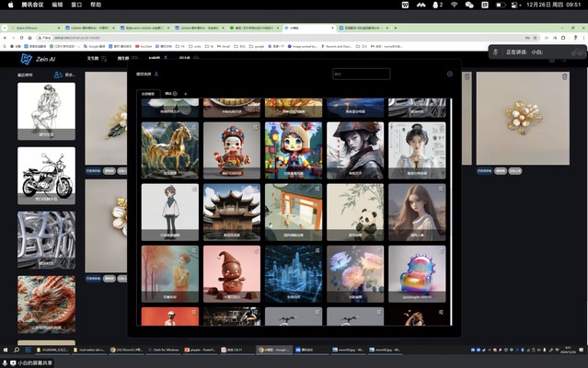The width and height of the screenshot is (588, 368).
Task: Click the share icon on the golden horse model
Action: (193, 127)
